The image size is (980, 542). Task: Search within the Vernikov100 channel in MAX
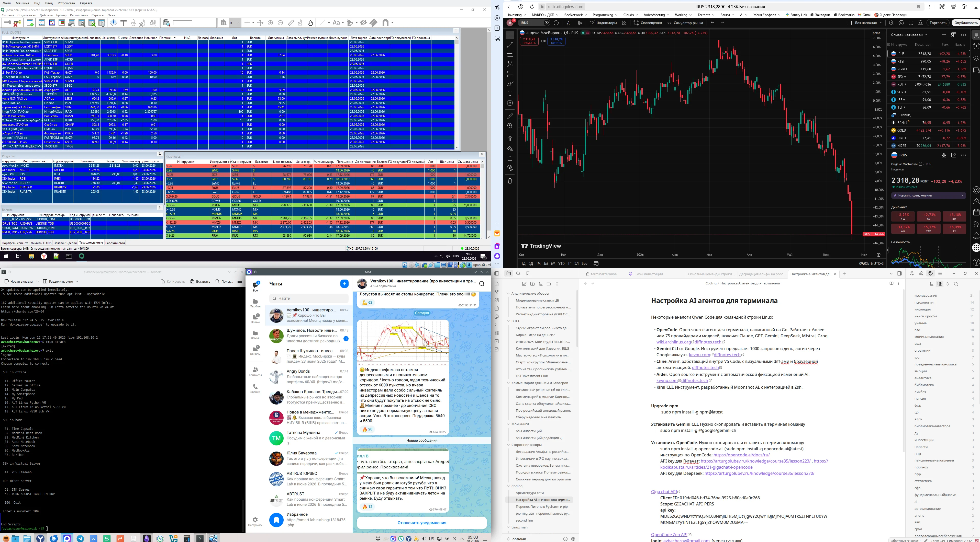click(482, 284)
